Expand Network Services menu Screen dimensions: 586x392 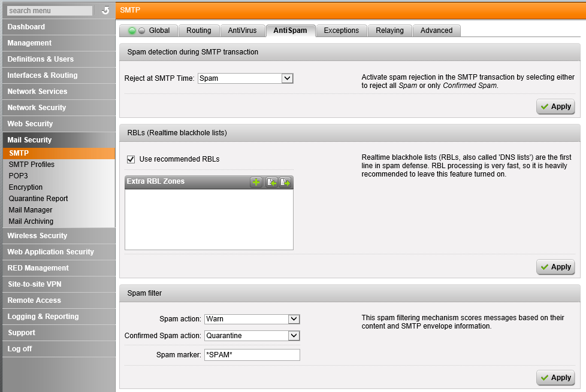(x=59, y=92)
